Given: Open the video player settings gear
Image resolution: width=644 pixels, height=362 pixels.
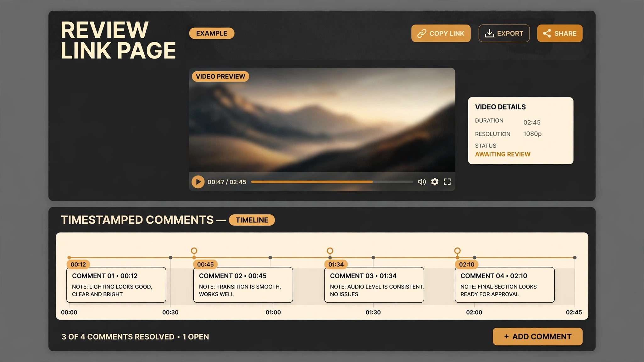Looking at the screenshot, I should (x=435, y=182).
